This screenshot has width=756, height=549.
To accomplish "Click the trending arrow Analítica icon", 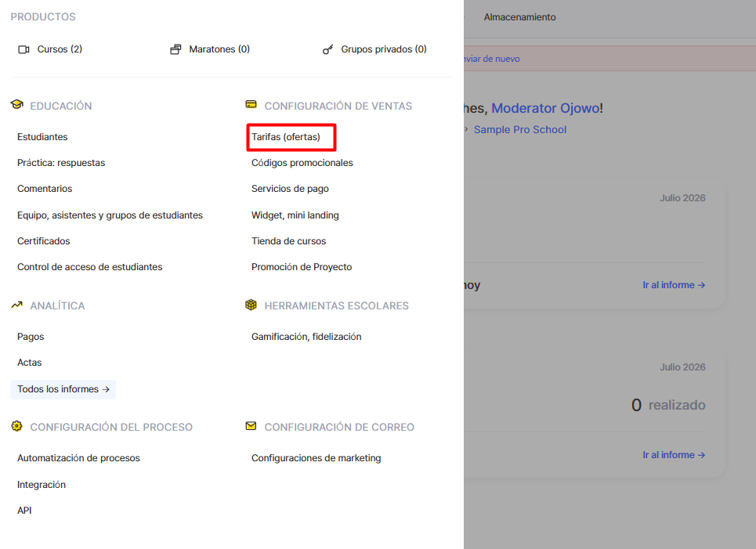I will [x=17, y=305].
